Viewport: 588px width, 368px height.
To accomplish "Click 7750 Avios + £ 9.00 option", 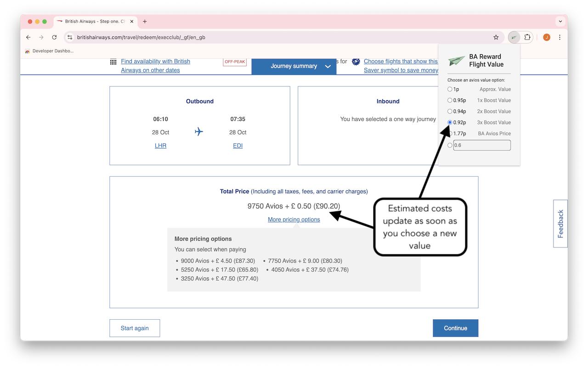I will pyautogui.click(x=305, y=261).
